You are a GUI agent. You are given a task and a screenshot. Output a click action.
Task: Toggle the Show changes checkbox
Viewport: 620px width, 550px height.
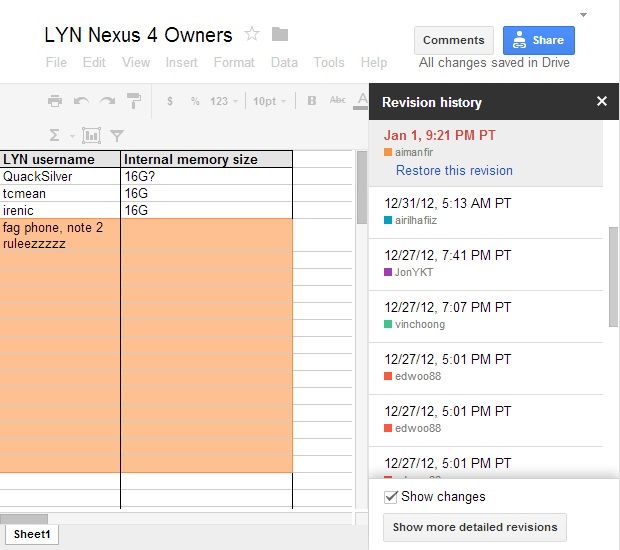[x=391, y=497]
